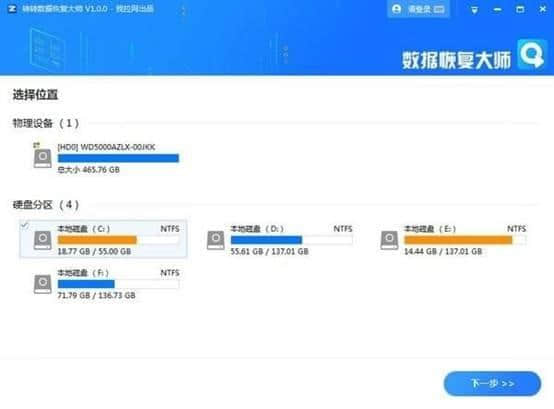This screenshot has width=554, height=409.
Task: Select the F: partition of 136.73 GB
Action: coord(106,284)
